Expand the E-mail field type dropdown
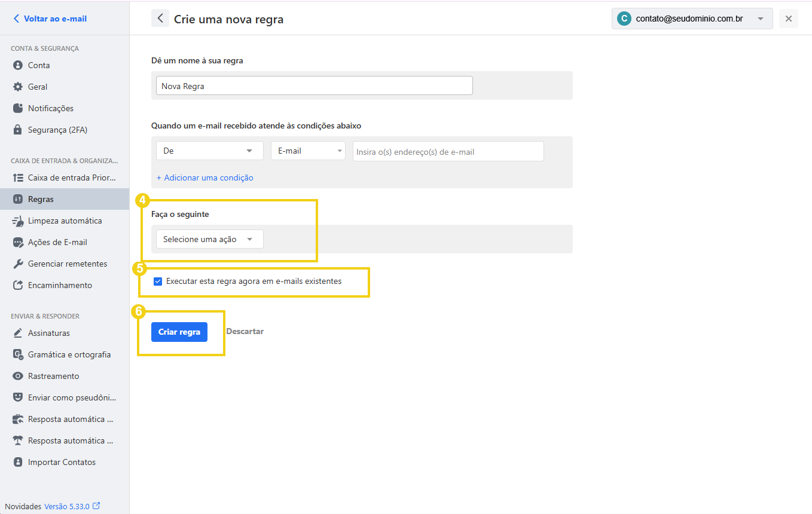This screenshot has width=812, height=514. tap(308, 151)
